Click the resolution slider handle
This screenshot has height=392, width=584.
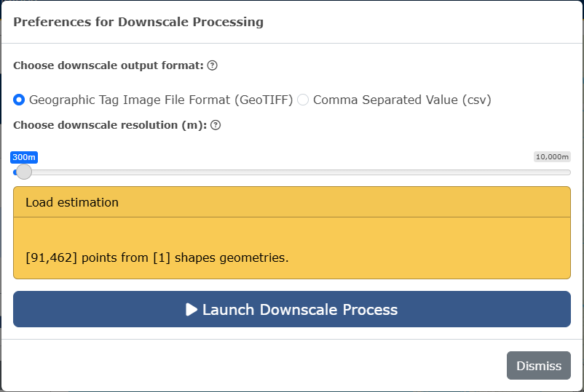24,172
